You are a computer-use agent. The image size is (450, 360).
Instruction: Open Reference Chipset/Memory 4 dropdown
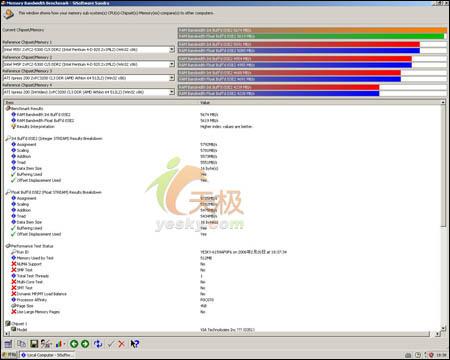coord(172,92)
